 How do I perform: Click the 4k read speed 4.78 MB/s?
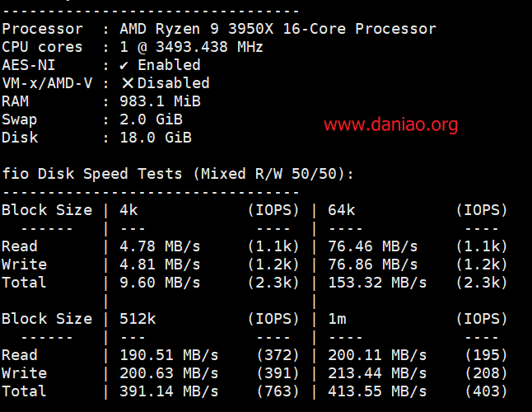pos(160,246)
